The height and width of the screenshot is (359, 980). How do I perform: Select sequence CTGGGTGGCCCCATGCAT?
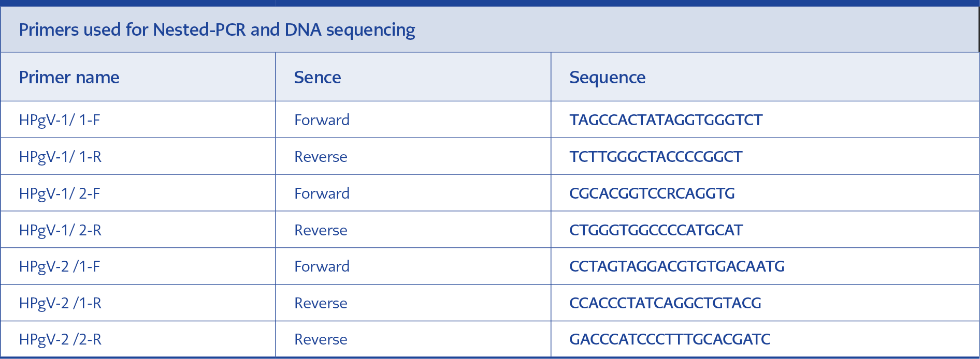[x=656, y=230]
